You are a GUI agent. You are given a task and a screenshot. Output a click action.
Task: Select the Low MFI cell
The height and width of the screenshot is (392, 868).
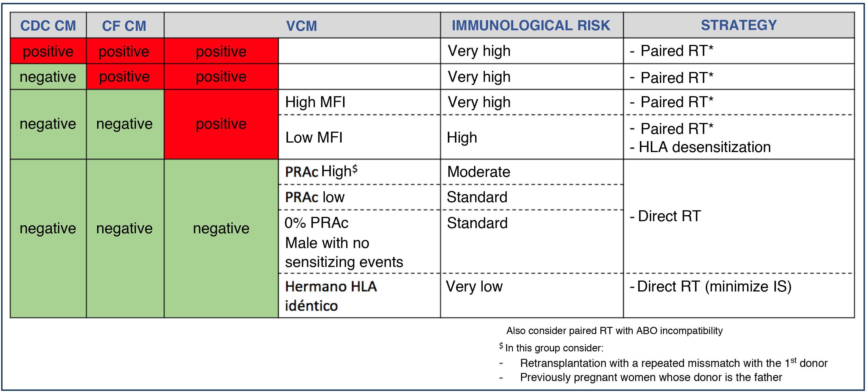(314, 137)
